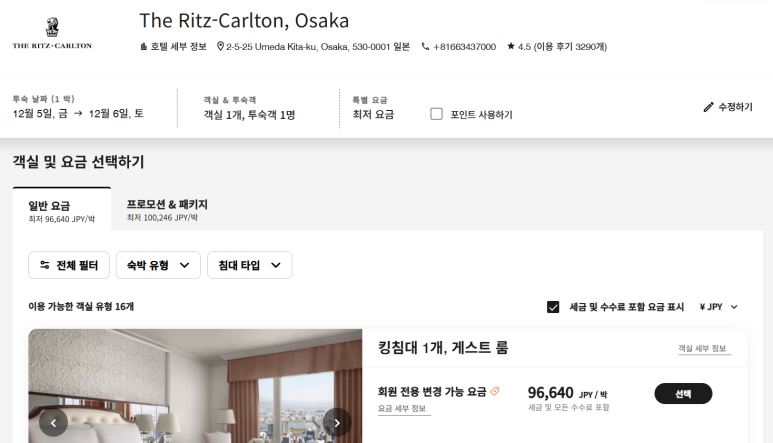Click the 최저 요금 special rate text

tap(373, 114)
